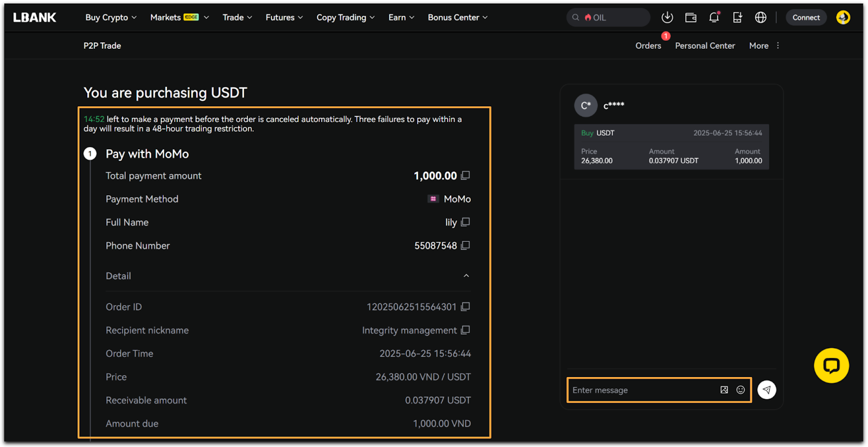Image resolution: width=868 pixels, height=447 pixels.
Task: Copy the full name lily
Action: coord(465,222)
